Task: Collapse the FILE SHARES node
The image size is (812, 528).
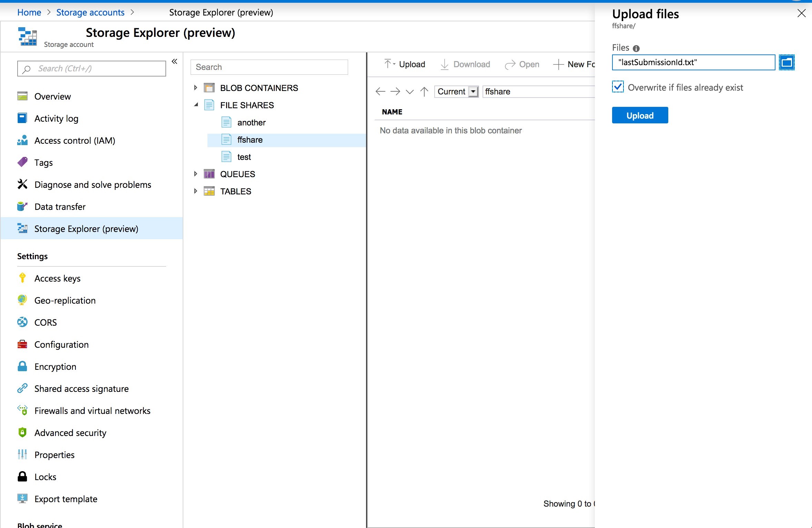Action: pyautogui.click(x=195, y=105)
